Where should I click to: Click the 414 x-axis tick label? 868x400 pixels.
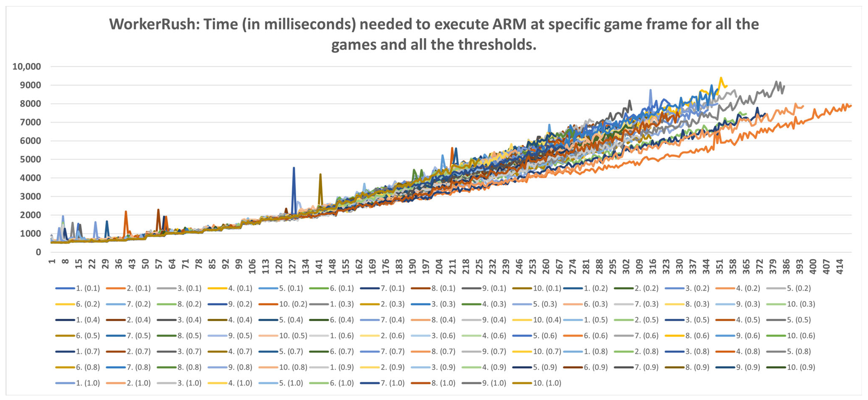[x=840, y=266]
